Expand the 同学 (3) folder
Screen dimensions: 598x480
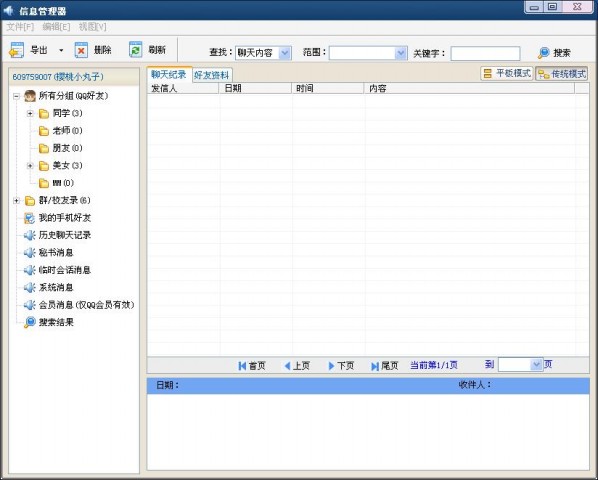click(30, 113)
